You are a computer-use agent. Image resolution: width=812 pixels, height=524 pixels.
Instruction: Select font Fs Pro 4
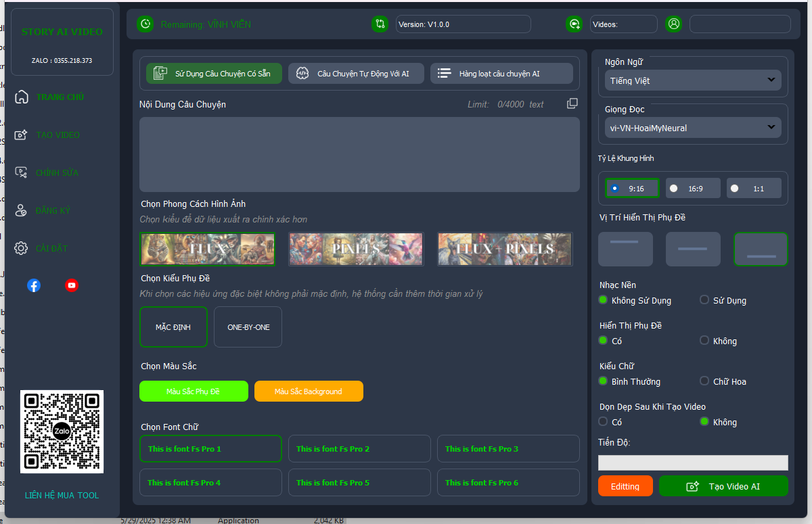click(x=210, y=483)
